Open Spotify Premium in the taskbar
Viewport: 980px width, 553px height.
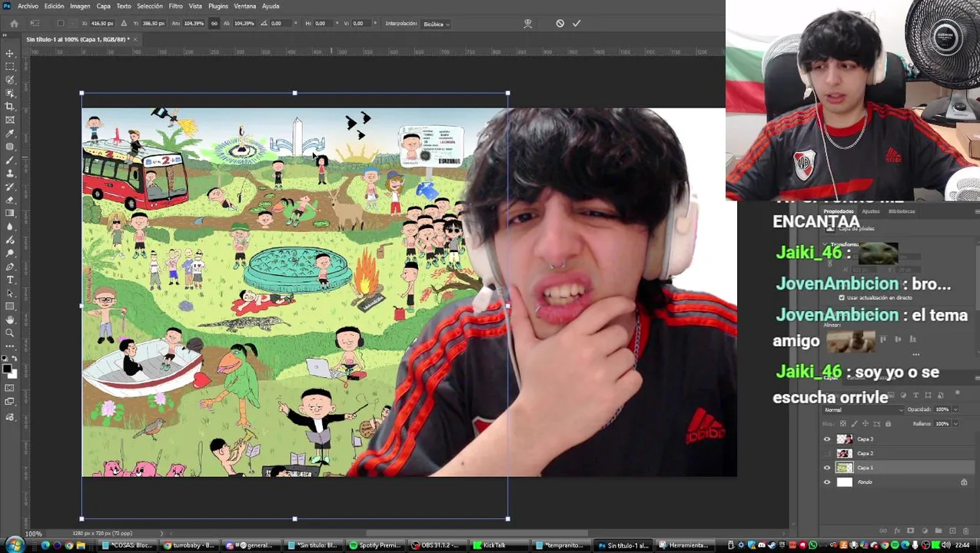point(374,545)
